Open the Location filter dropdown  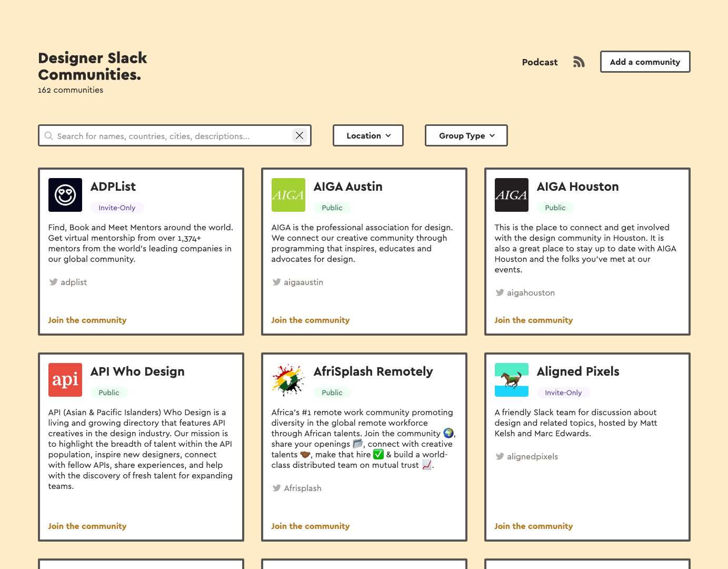pos(367,135)
